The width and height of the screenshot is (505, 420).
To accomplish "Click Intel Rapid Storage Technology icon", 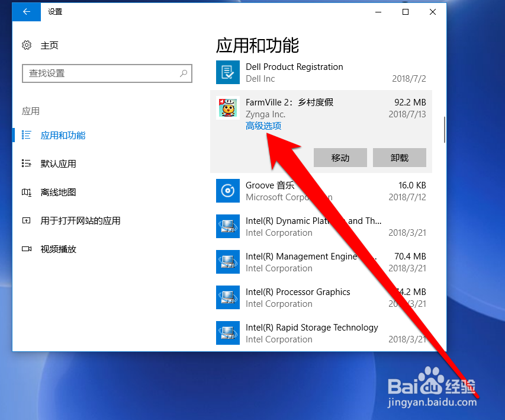I will click(228, 333).
